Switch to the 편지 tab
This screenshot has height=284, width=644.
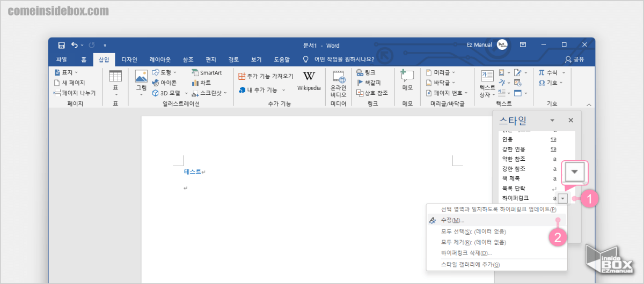tap(211, 59)
